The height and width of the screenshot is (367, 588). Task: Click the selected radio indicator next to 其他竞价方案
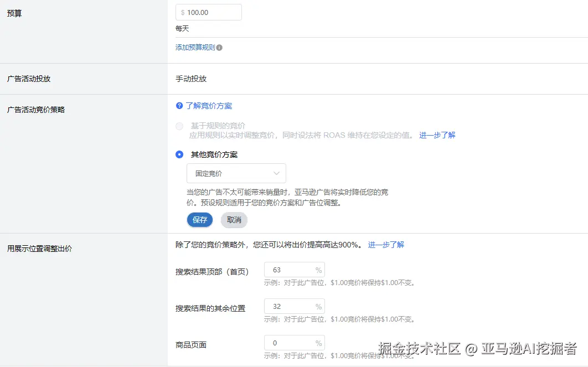[x=179, y=154]
